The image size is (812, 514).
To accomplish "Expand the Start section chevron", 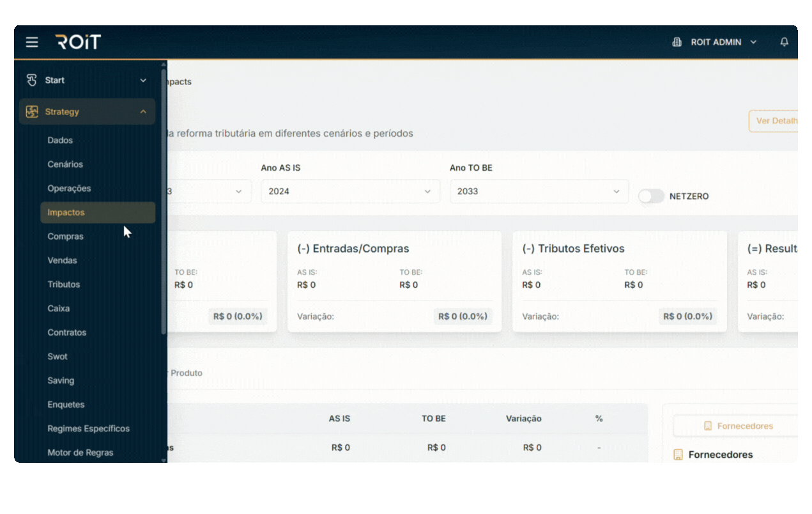I will [x=143, y=81].
